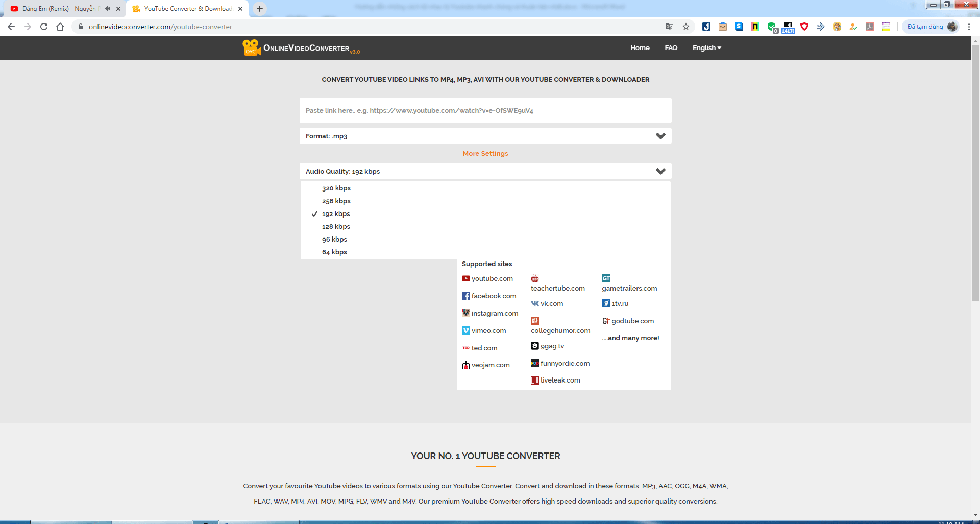Select 256 kbps audio quality

(x=336, y=201)
